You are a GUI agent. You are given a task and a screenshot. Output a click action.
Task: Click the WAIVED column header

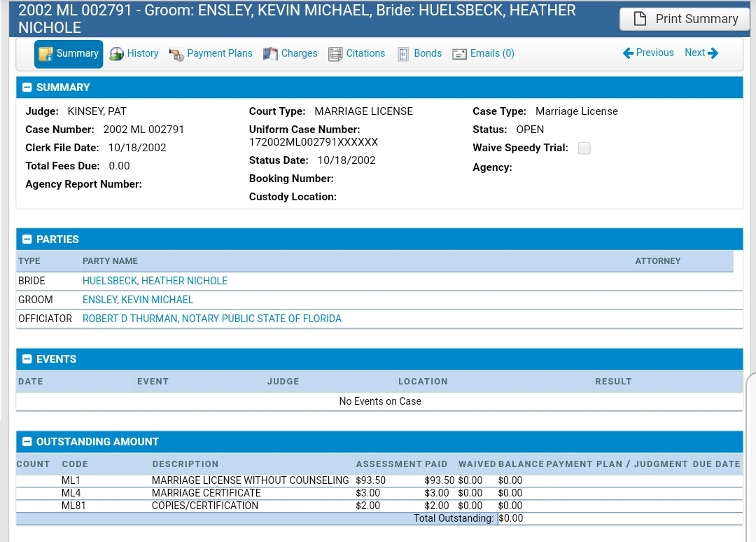coord(477,464)
